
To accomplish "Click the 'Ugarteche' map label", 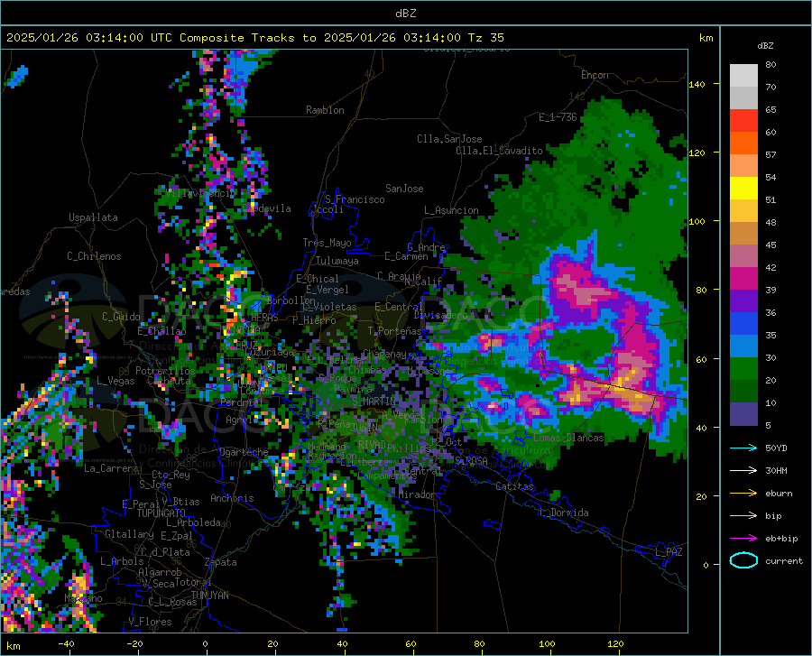I will coord(244,452).
